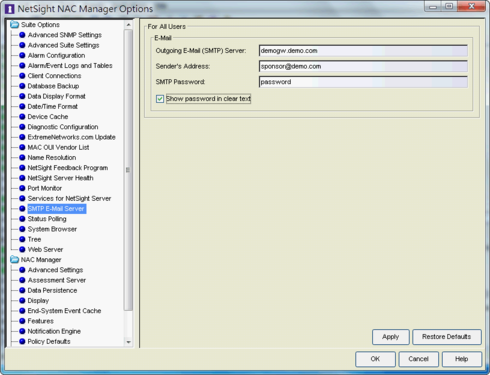Click the tree scrollbar up arrow
The image size is (490, 375).
click(128, 25)
